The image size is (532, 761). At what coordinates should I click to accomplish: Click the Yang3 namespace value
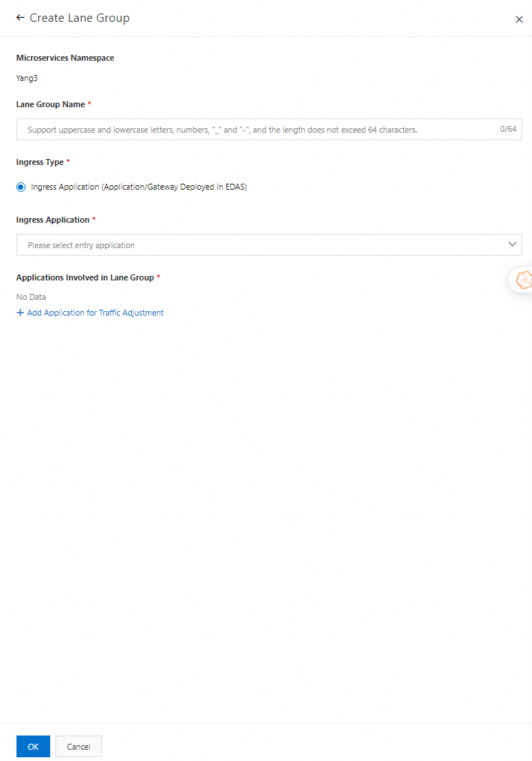[x=27, y=77]
